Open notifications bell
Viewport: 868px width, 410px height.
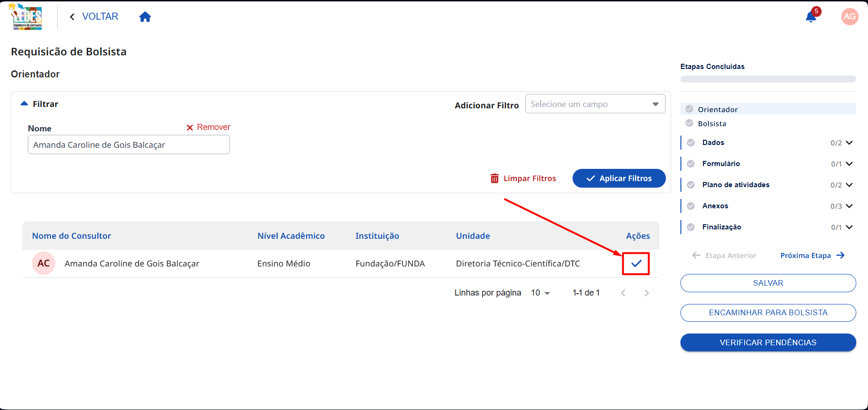(x=811, y=17)
